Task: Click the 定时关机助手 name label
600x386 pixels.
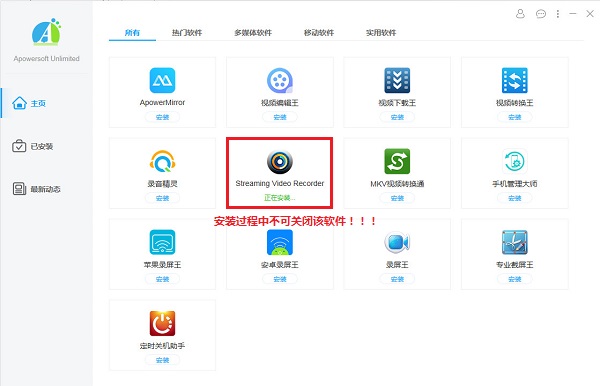Action: pos(162,346)
